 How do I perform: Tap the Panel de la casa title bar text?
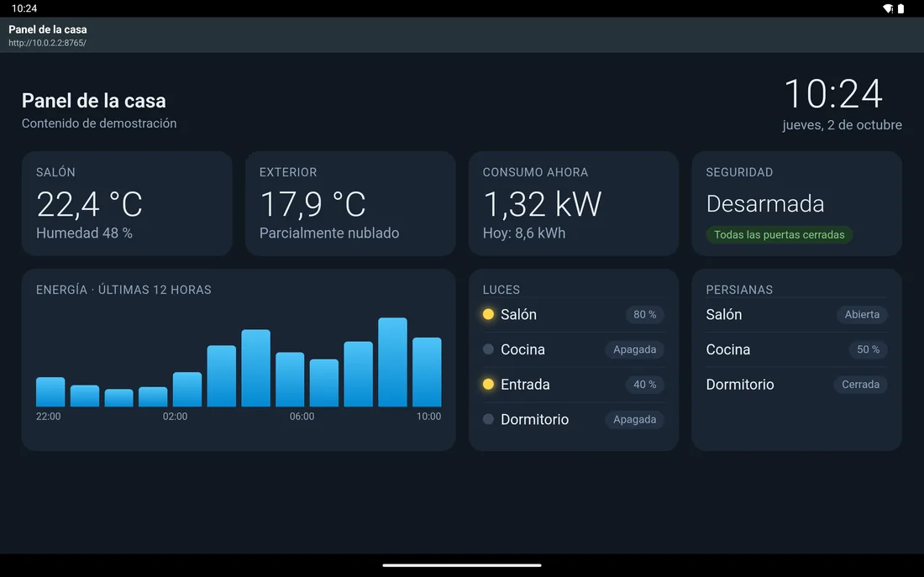click(48, 29)
